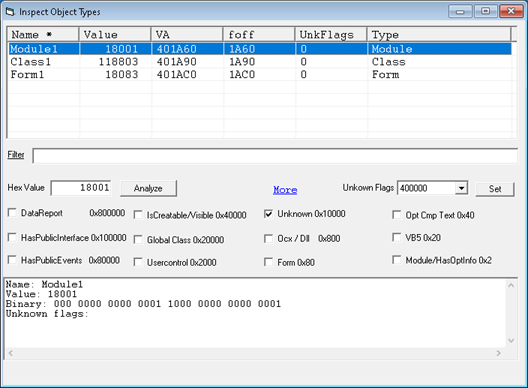Enable Global Class 0x20000 checkbox
The height and width of the screenshot is (388, 528).
(138, 239)
